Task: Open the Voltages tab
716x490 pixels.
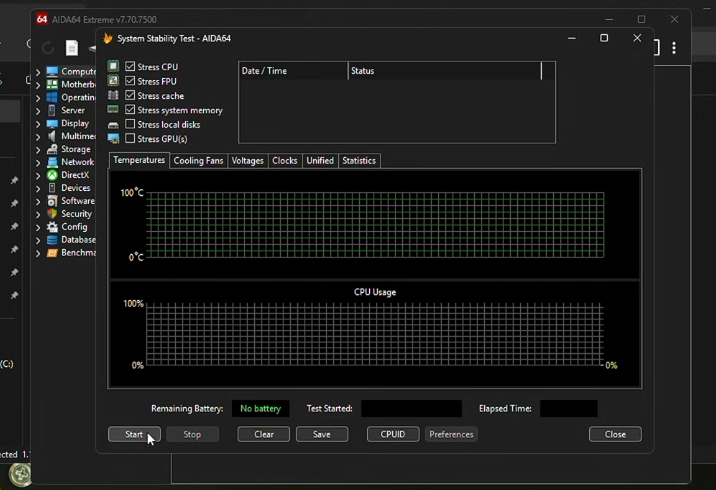Action: (247, 161)
